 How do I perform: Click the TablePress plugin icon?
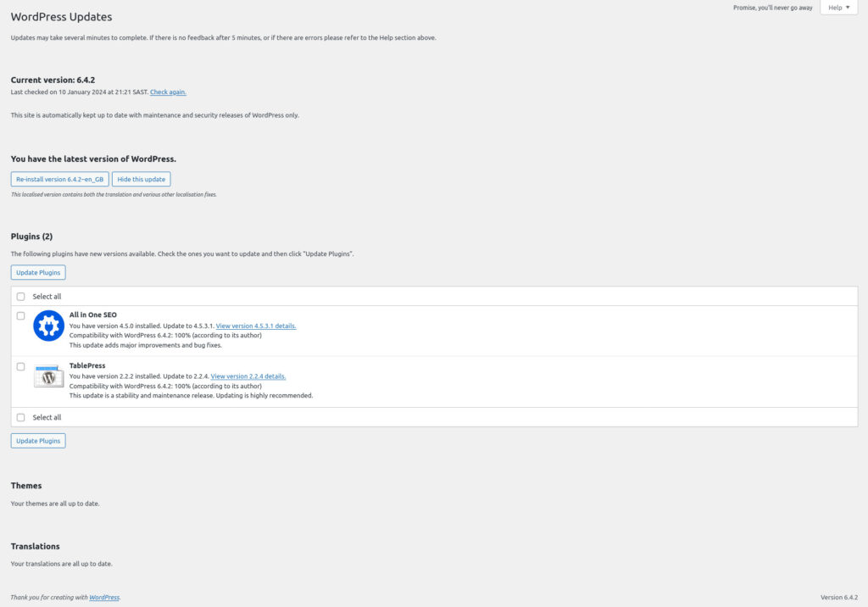coord(48,376)
